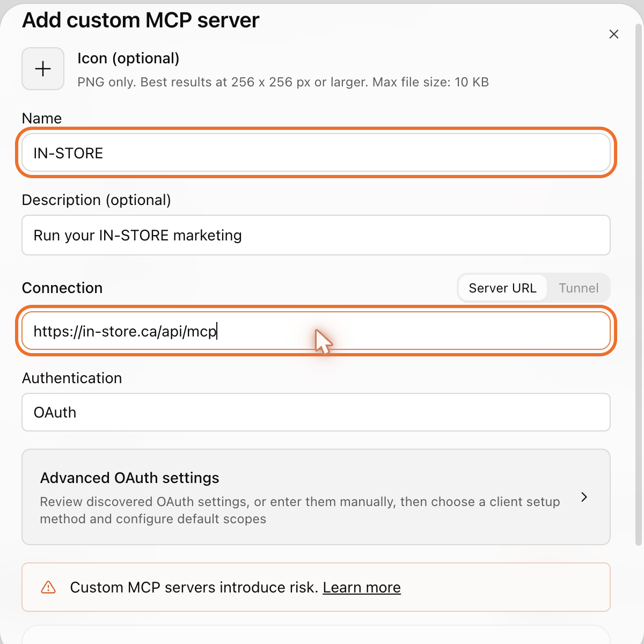The image size is (644, 644).
Task: Click 'Custom MCP servers introduce risk' text
Action: tap(194, 588)
